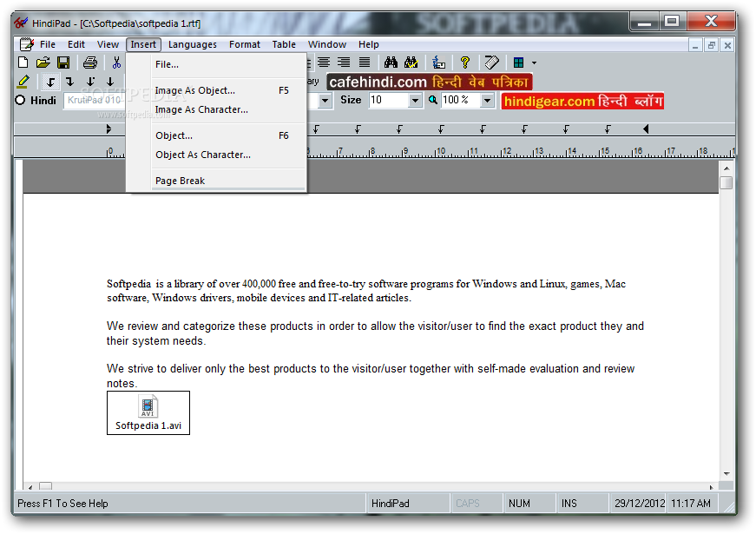Center align text with the toolbar icon

324,63
